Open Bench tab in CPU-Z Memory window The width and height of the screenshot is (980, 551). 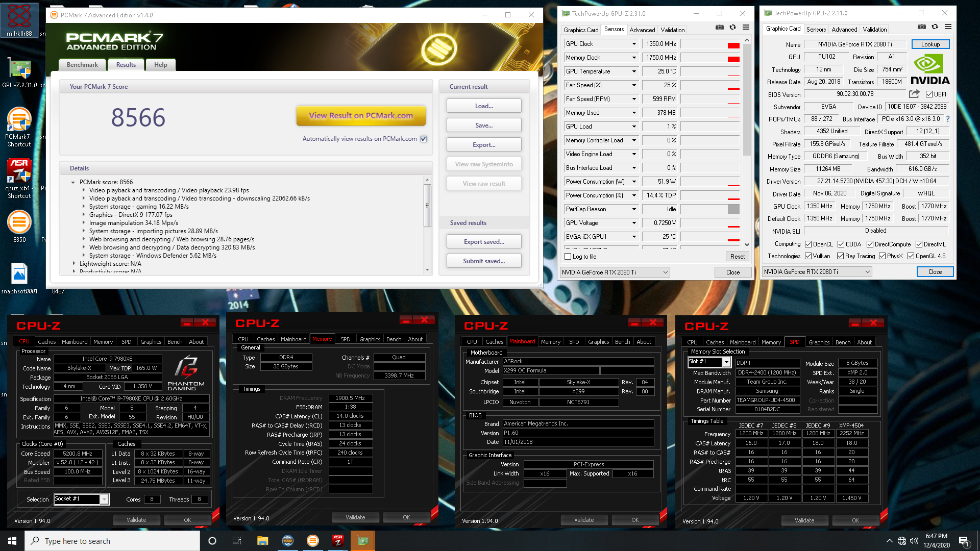click(394, 339)
